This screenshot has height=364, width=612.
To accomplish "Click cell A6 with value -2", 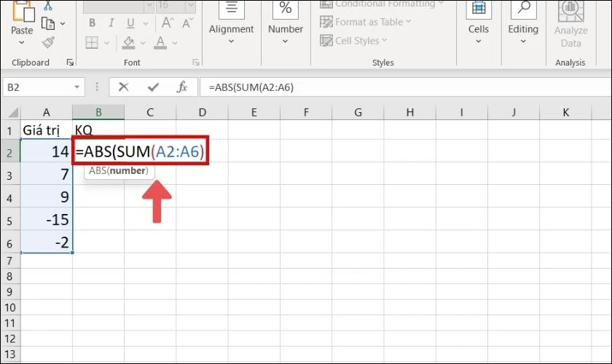I will coord(47,242).
